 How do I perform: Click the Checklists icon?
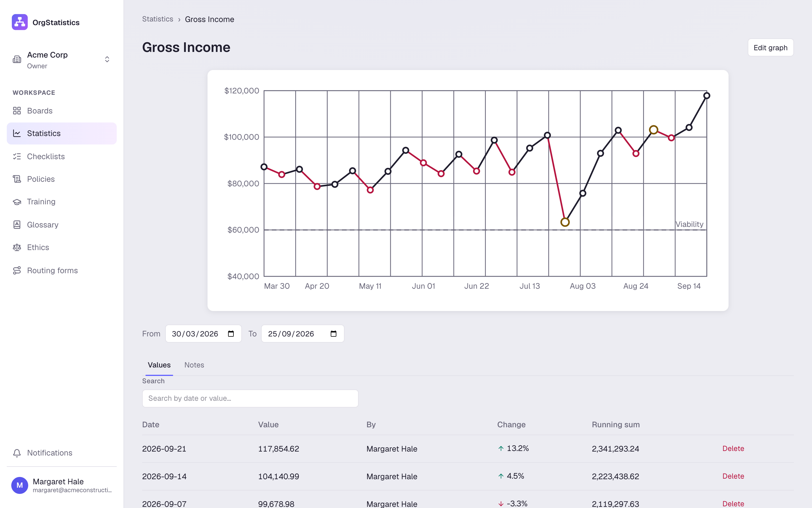[x=17, y=157]
